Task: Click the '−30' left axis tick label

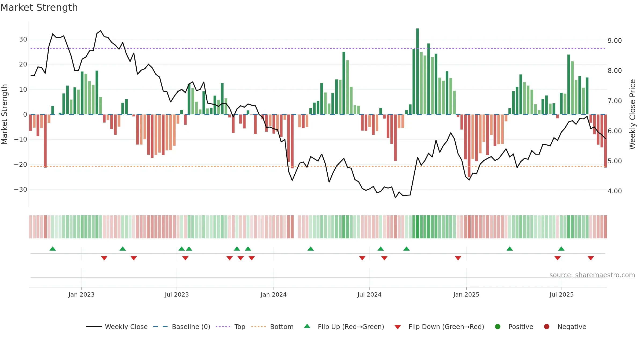Action: (x=21, y=190)
